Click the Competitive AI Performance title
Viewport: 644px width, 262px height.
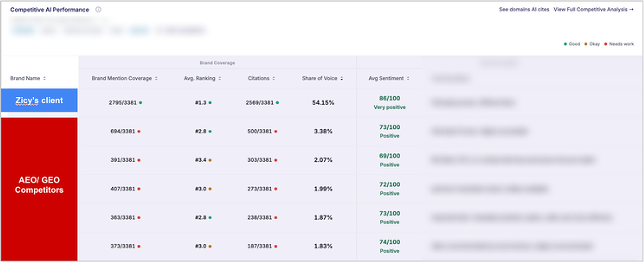click(50, 10)
